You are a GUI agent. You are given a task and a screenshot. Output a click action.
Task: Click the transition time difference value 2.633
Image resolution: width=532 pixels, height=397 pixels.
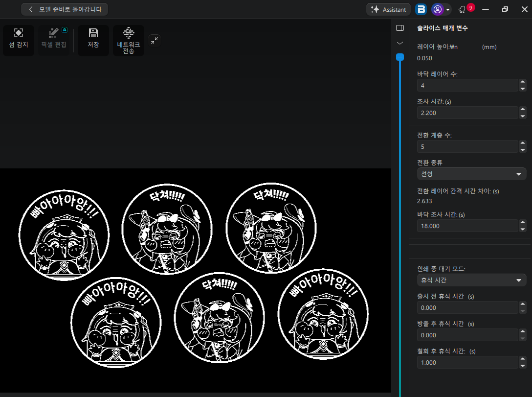(x=424, y=201)
